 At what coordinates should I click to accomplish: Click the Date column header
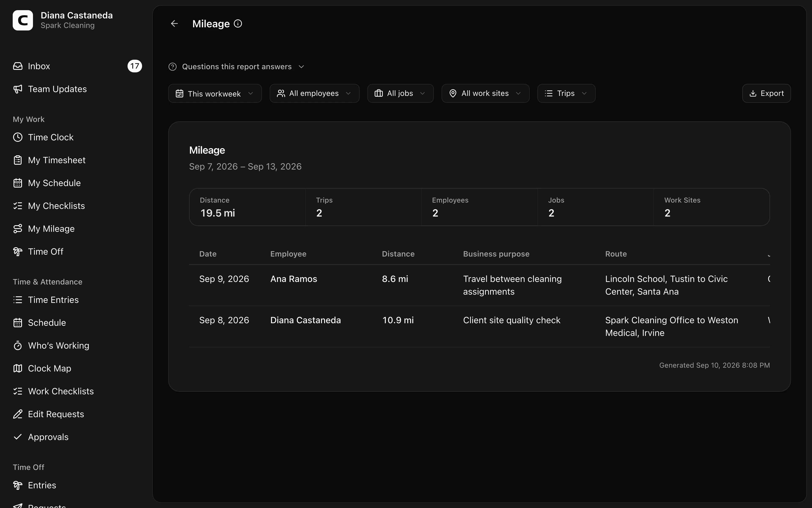pyautogui.click(x=208, y=254)
